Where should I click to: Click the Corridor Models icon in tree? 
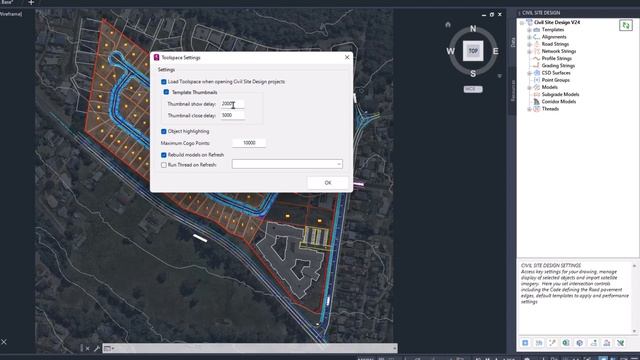tap(537, 101)
